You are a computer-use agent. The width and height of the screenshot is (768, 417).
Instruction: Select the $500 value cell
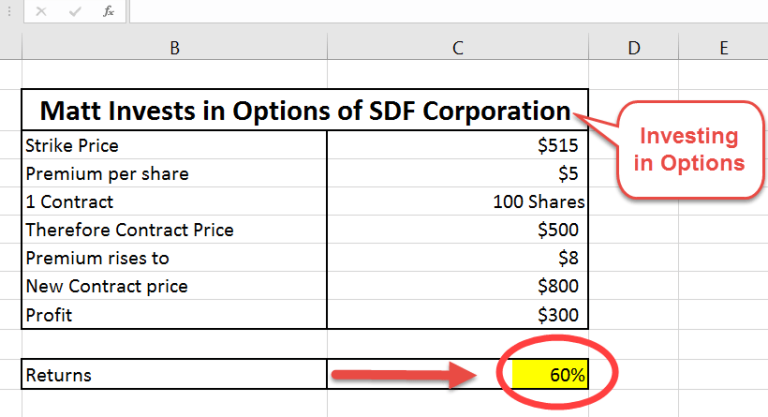[x=457, y=229]
